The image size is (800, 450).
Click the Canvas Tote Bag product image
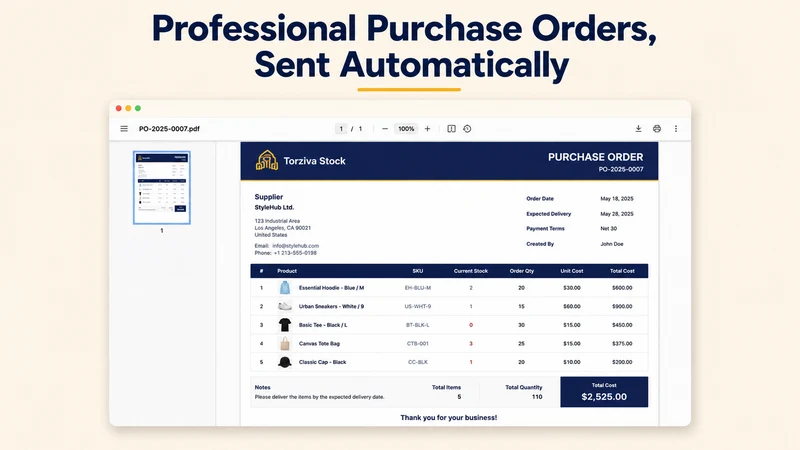pos(285,343)
